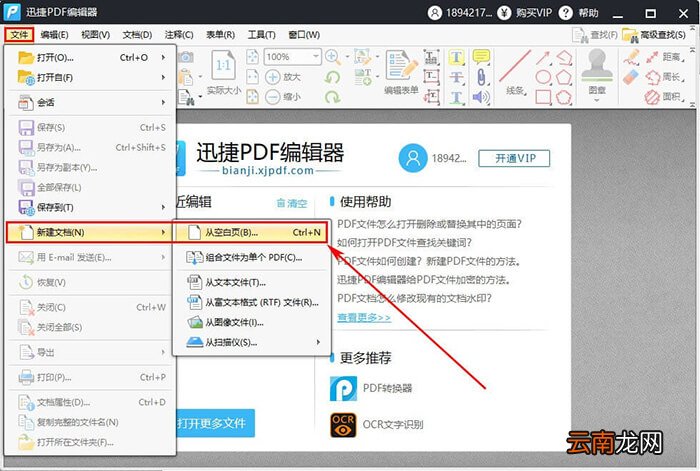
Task: Select the eraser tool in toolbar
Action: pyautogui.click(x=631, y=77)
